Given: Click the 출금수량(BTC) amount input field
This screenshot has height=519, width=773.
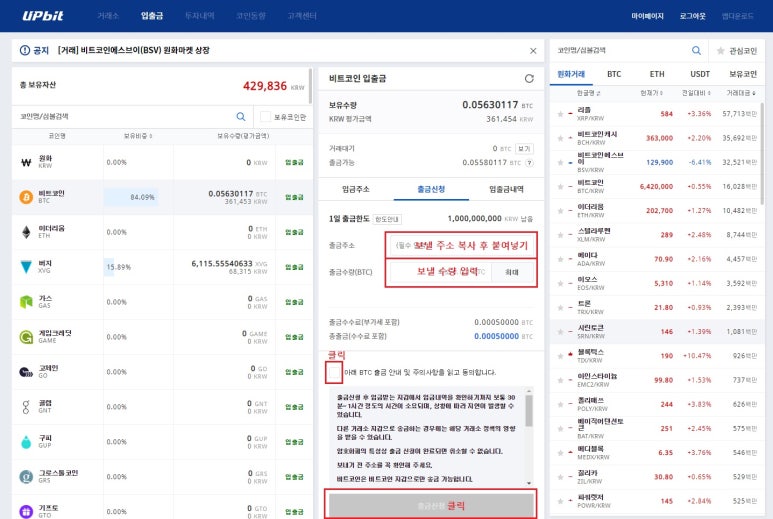Looking at the screenshot, I should point(441,272).
